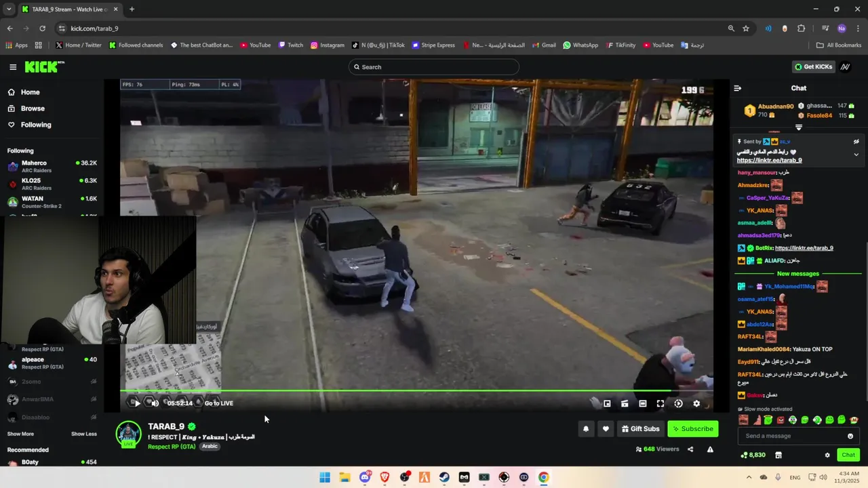Reload the browser page
The width and height of the screenshot is (868, 488).
42,28
